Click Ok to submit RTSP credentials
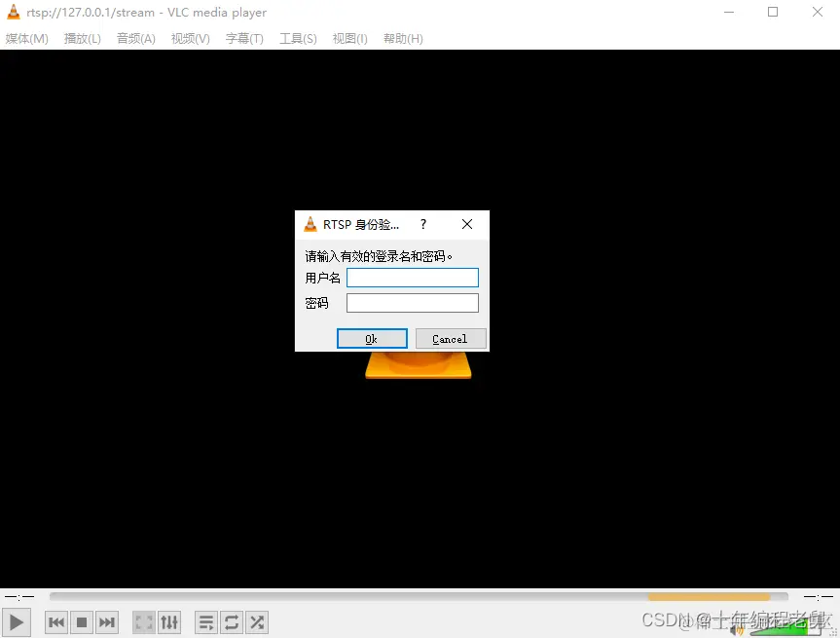The width and height of the screenshot is (840, 638). 372,338
